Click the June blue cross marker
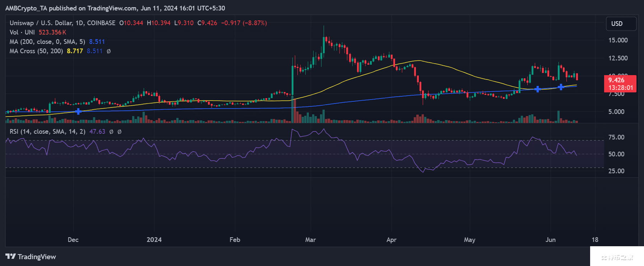 coord(561,87)
